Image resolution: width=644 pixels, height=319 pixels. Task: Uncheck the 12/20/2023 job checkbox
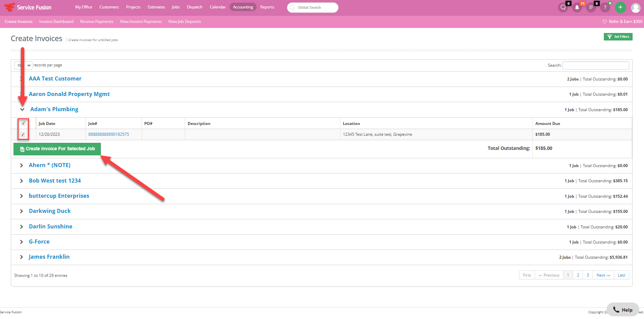click(23, 134)
